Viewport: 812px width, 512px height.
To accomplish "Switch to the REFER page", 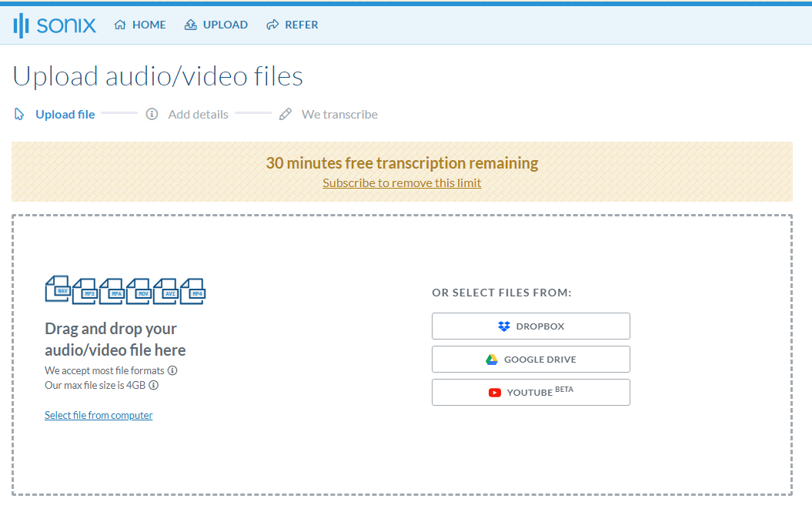I will point(301,24).
